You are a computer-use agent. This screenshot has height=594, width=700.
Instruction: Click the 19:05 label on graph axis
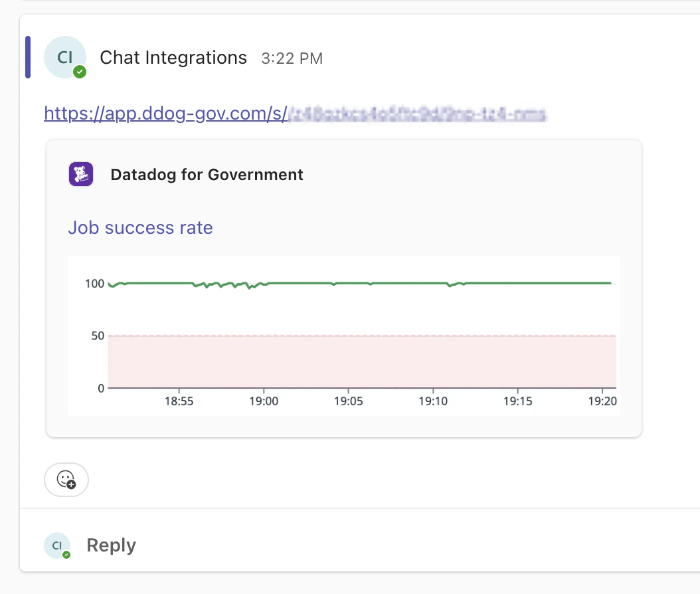coord(348,401)
